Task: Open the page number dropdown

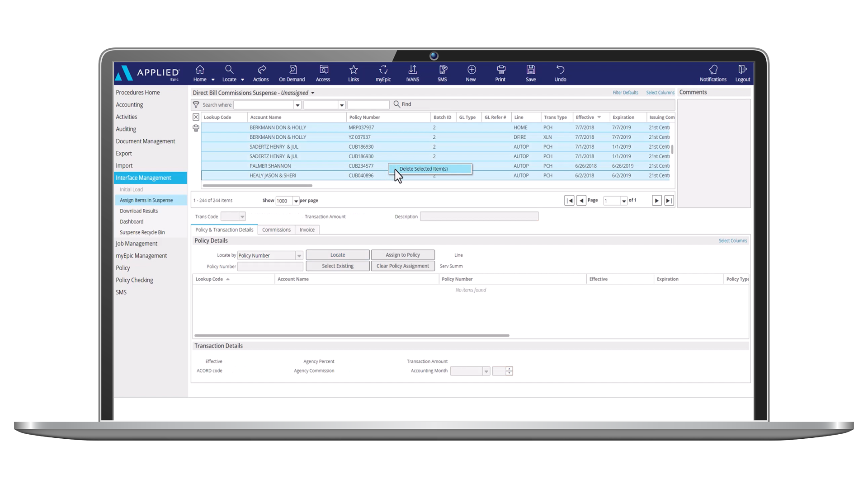Action: [x=624, y=201]
